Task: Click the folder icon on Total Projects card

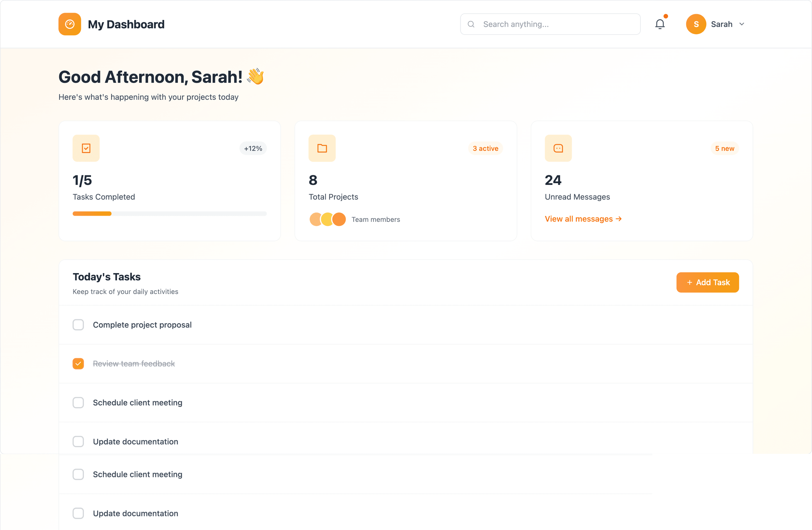Action: 322,148
